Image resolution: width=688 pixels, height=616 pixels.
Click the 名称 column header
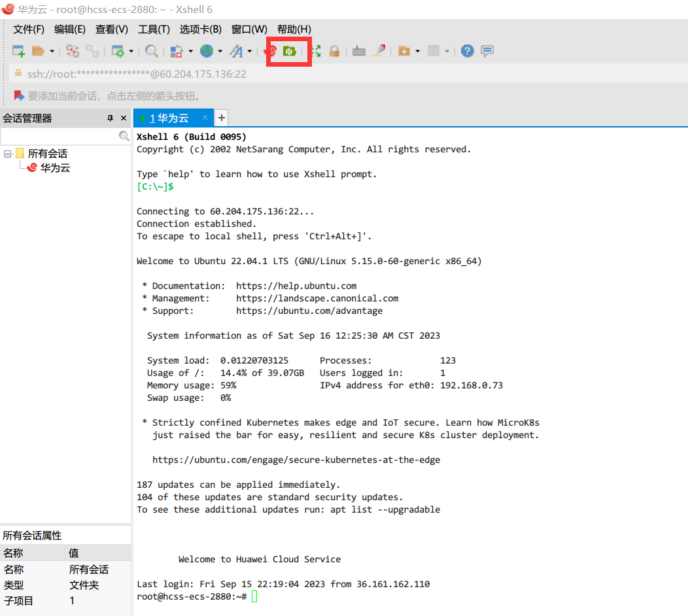33,553
